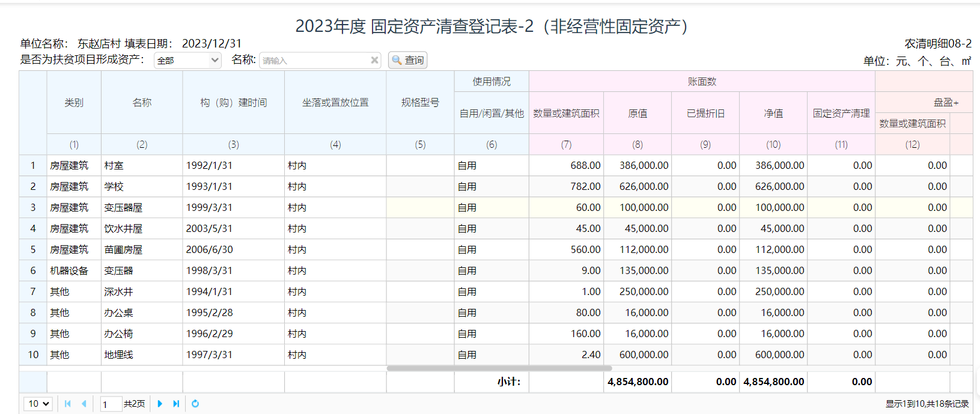Click the 已提折旧 column header
980x414 pixels.
(705, 113)
